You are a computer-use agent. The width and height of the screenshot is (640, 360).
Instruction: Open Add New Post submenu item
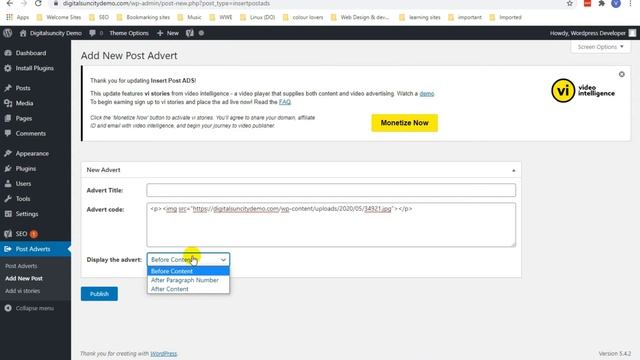[x=24, y=279]
